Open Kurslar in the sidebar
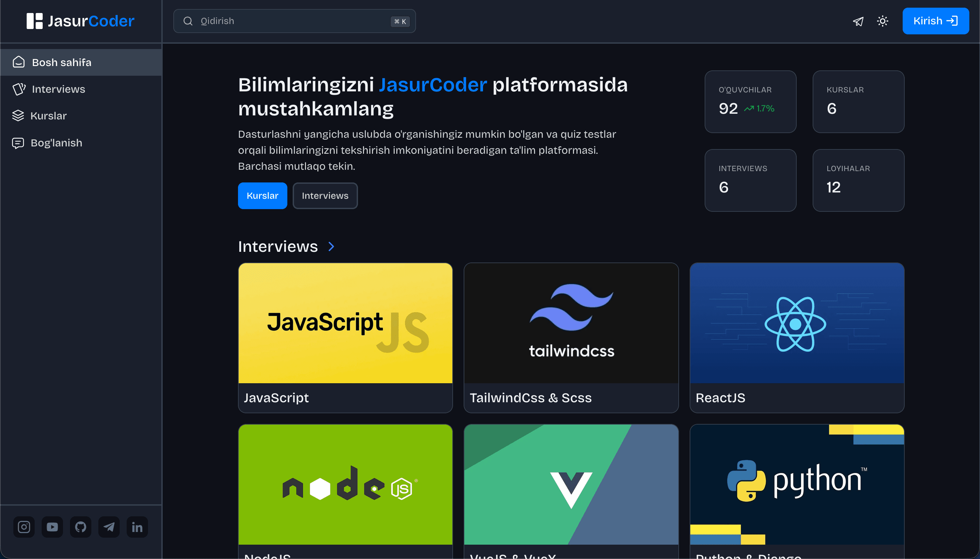980x559 pixels. (x=81, y=115)
